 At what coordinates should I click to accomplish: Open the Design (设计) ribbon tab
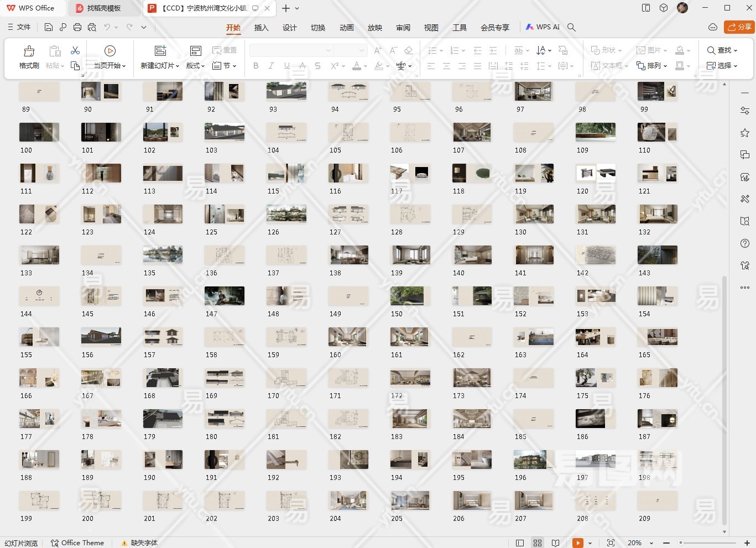(x=289, y=28)
